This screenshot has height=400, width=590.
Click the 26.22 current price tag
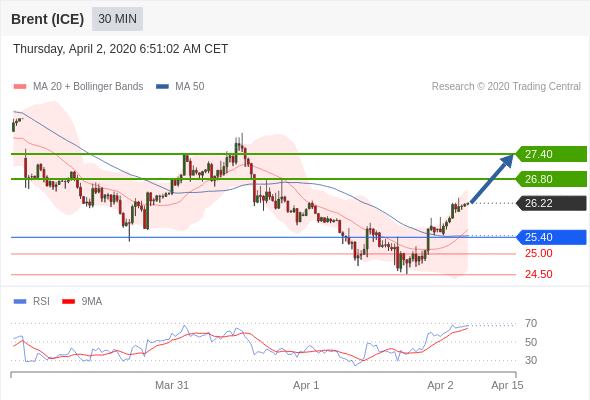551,203
